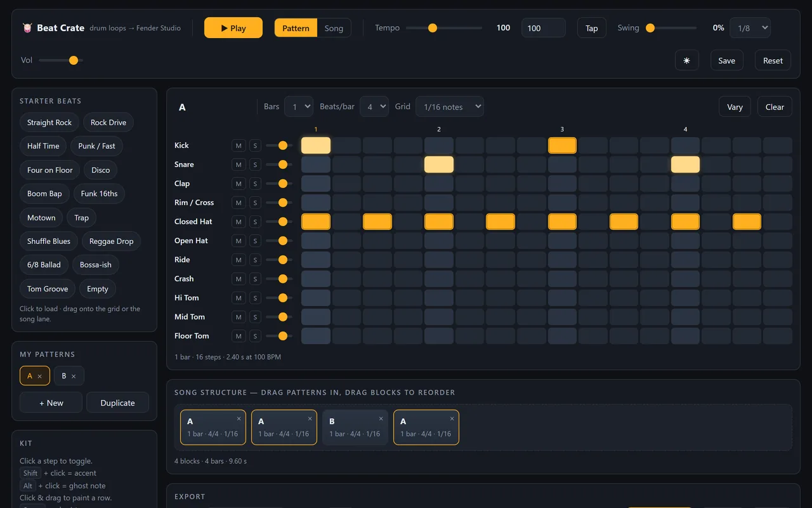Remove pattern A from My Patterns
This screenshot has width=812, height=508.
pos(39,376)
